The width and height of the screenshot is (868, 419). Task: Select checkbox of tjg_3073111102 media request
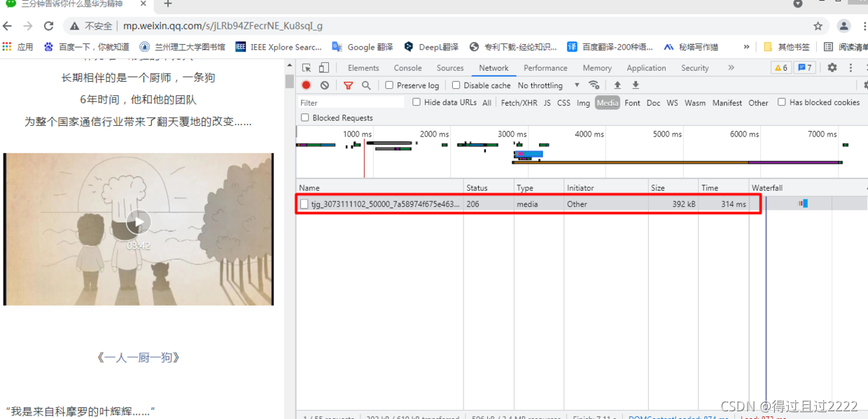click(304, 204)
